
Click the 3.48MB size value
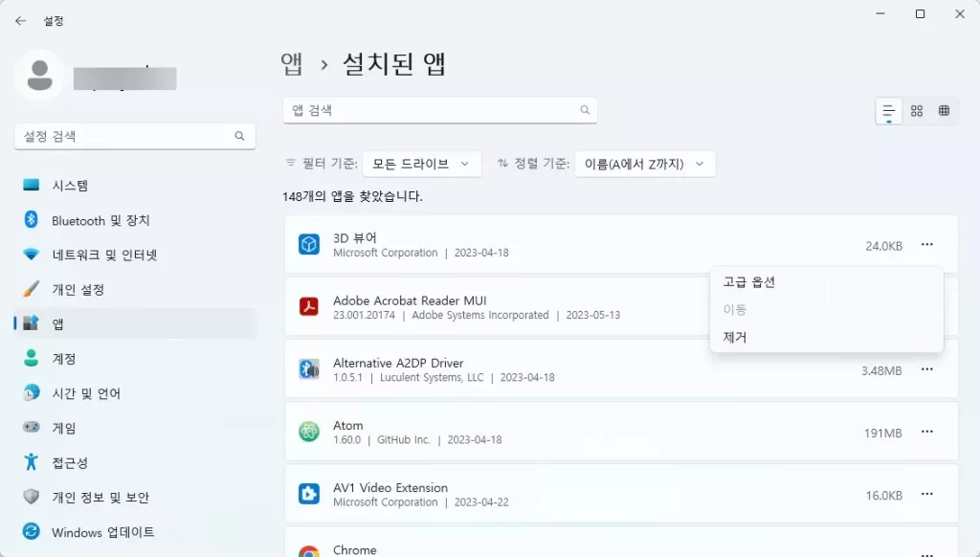click(x=881, y=371)
